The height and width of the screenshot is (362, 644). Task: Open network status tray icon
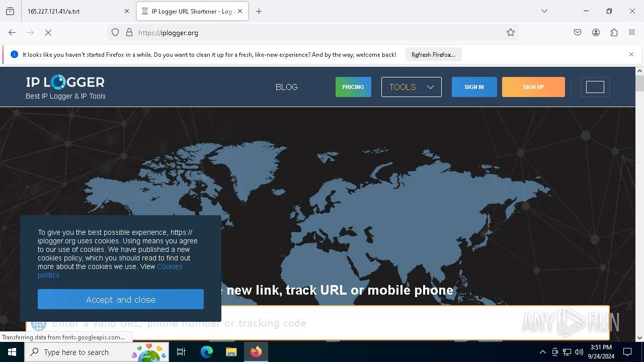click(567, 352)
